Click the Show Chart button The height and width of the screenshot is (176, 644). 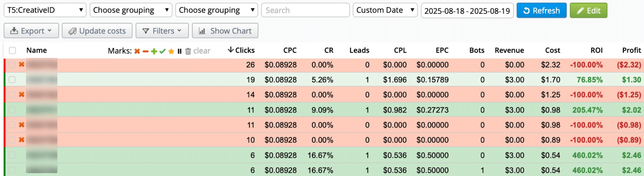[x=225, y=31]
